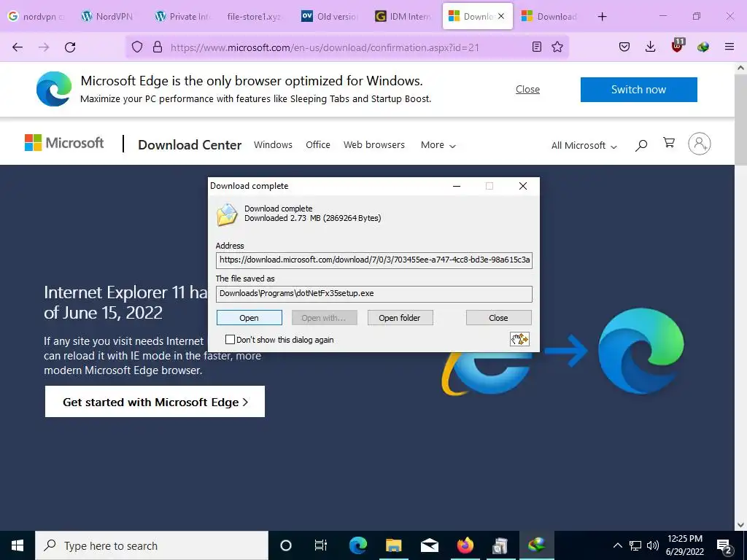747x560 pixels.
Task: Open the uBlock extension icon
Action: coord(678,46)
